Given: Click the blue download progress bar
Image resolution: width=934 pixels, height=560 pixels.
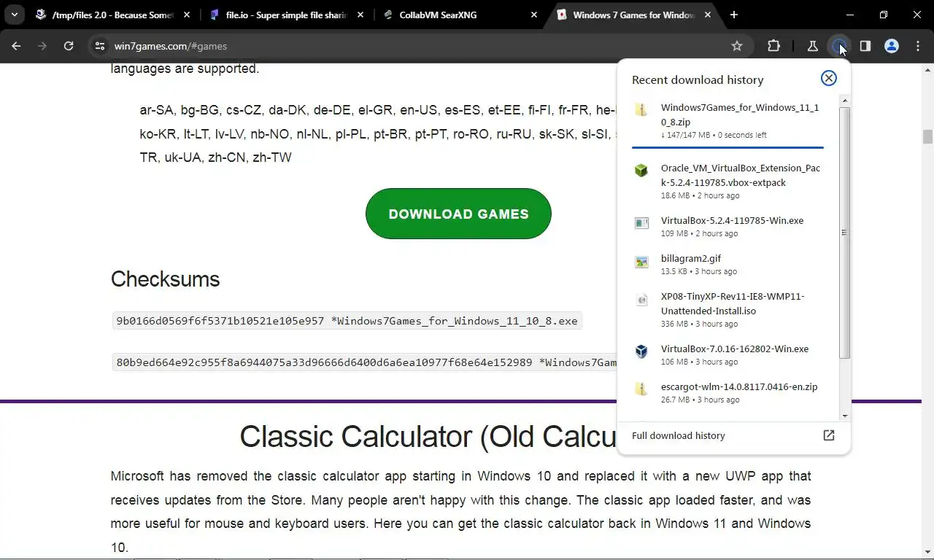Looking at the screenshot, I should 727,147.
